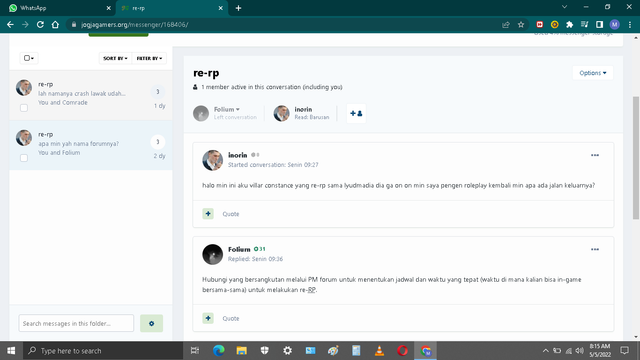The image size is (640, 360).
Task: Open the more actions dots on inorin's message
Action: (595, 155)
